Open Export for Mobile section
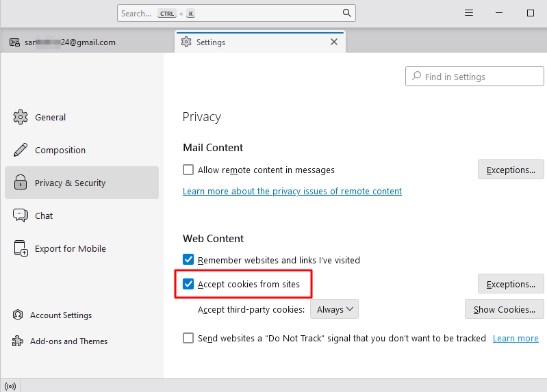This screenshot has height=392, width=547. tap(81, 248)
